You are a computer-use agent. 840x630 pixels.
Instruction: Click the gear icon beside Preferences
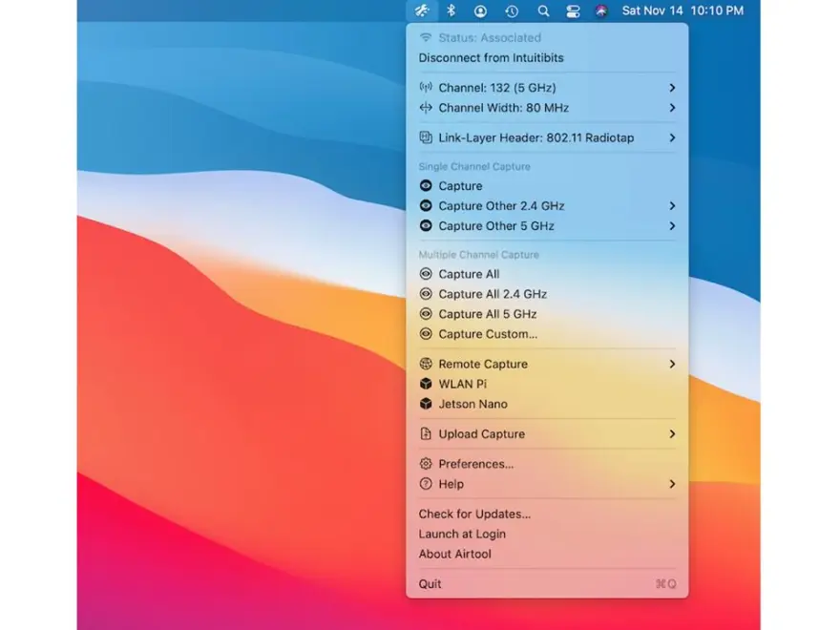click(x=426, y=463)
